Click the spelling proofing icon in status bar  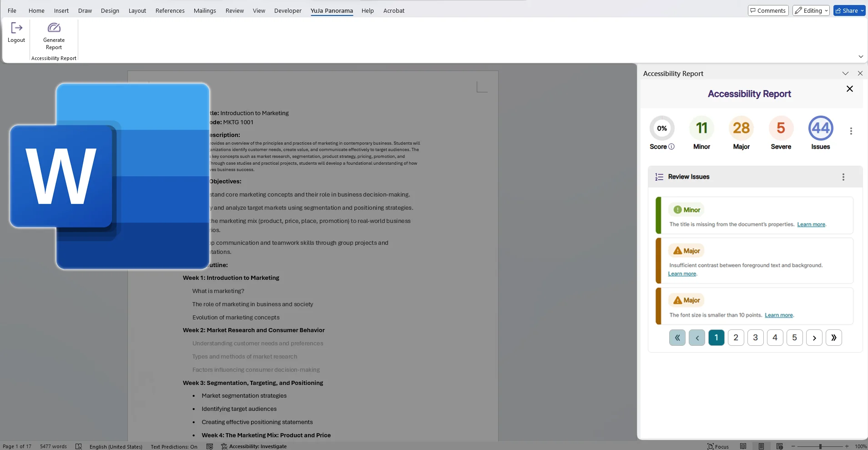(x=79, y=446)
